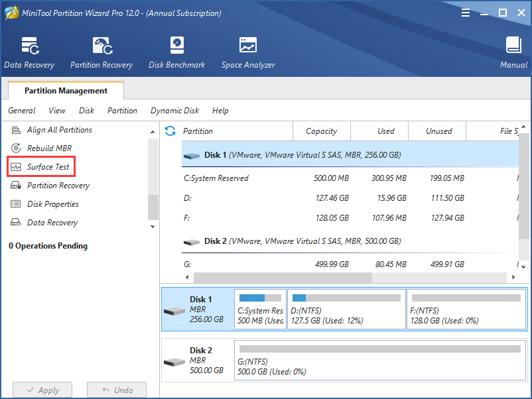Select the Disk 1 row in list
Viewport: 532px width, 399px height.
[350, 155]
